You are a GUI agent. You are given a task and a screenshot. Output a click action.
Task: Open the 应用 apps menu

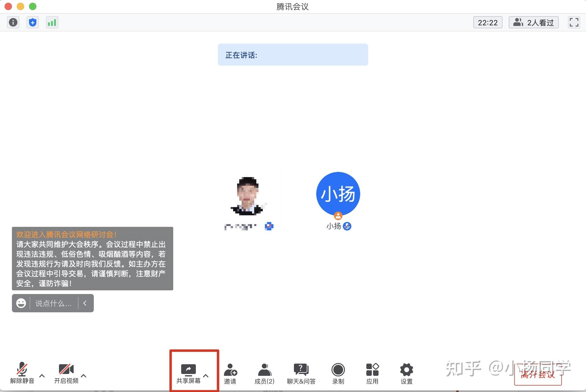click(372, 374)
